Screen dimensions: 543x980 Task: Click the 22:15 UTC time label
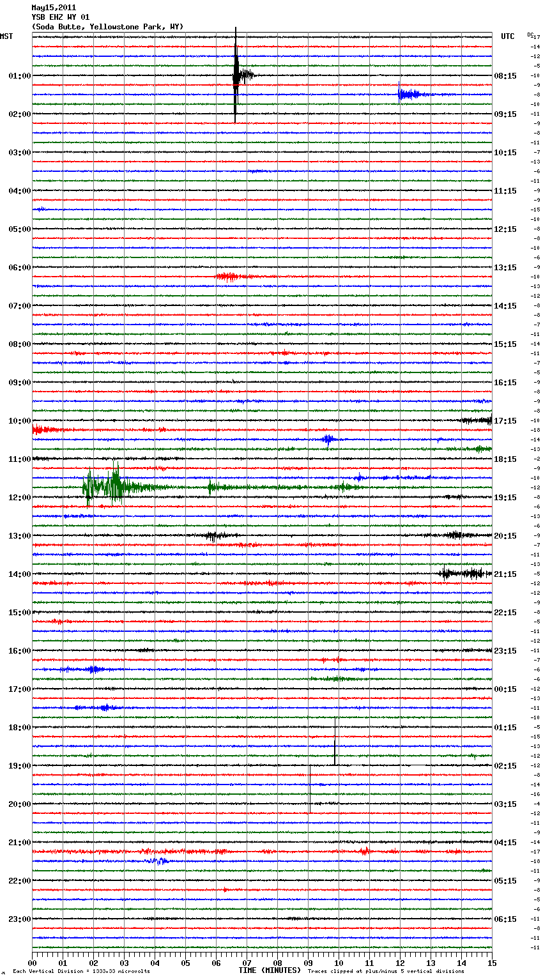tap(505, 613)
